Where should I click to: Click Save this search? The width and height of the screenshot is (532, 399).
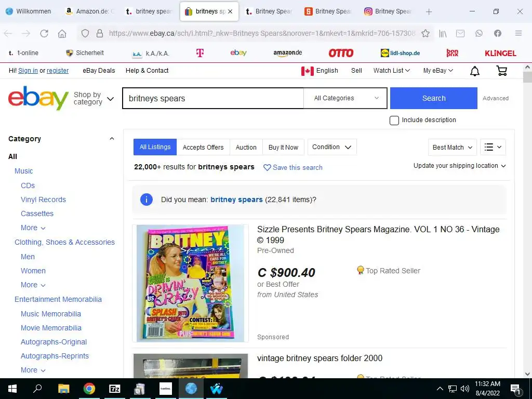(x=293, y=167)
